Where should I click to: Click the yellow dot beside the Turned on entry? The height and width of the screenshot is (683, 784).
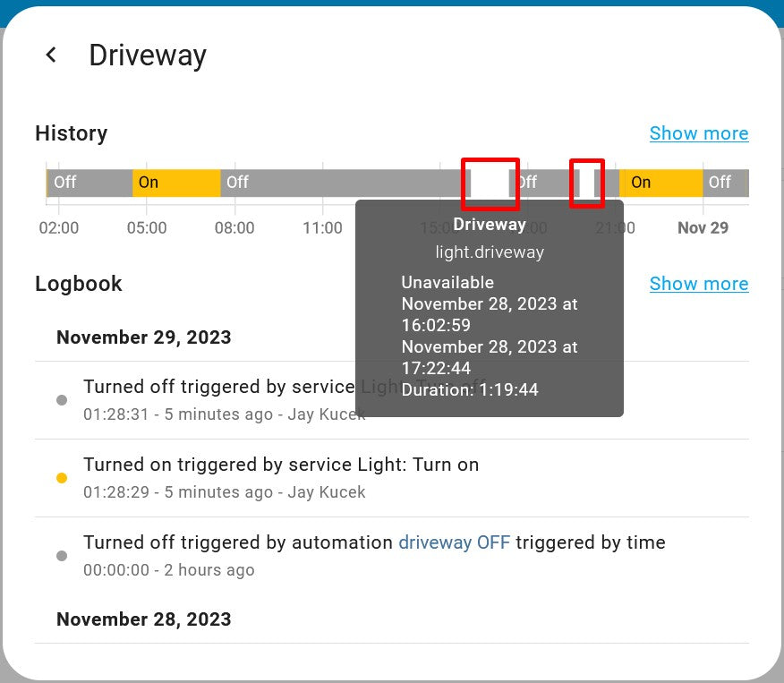tap(62, 478)
